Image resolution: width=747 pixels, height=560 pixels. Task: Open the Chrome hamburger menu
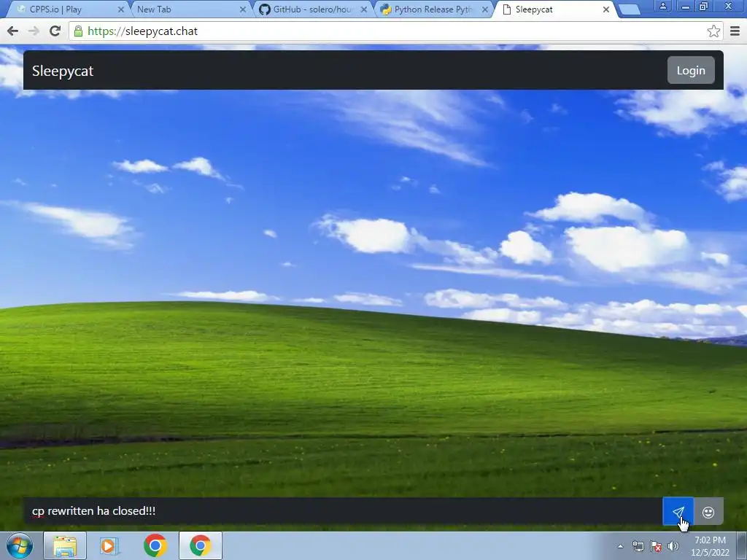(x=735, y=31)
